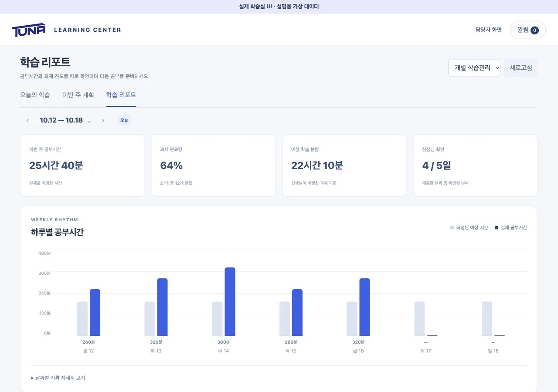Jump to 오늘 button
The image size is (558, 392).
tap(124, 120)
